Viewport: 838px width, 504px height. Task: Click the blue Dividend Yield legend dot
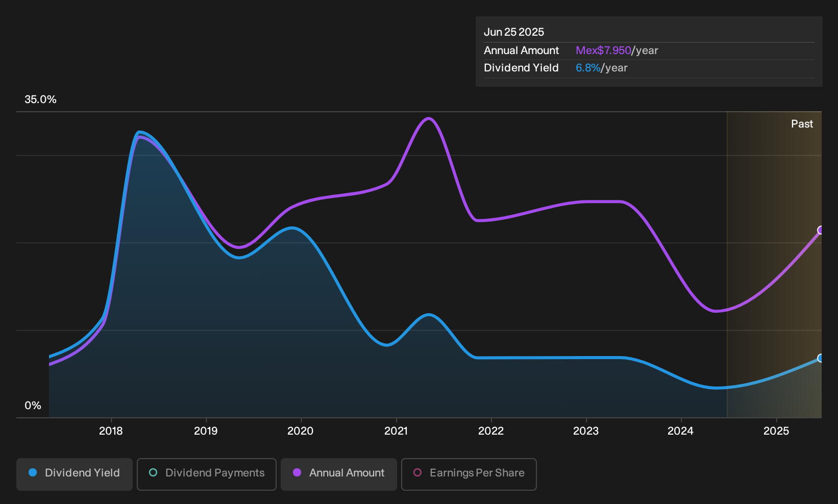[33, 473]
